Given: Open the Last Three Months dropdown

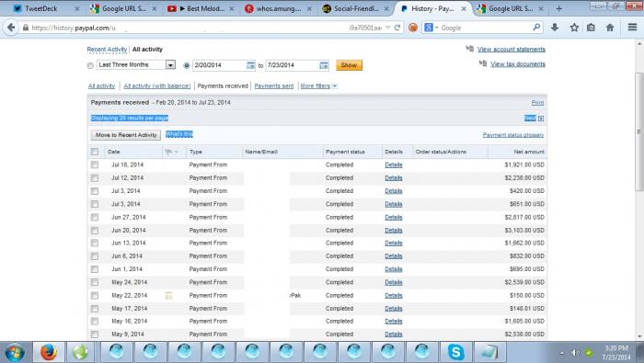Looking at the screenshot, I should (x=170, y=65).
